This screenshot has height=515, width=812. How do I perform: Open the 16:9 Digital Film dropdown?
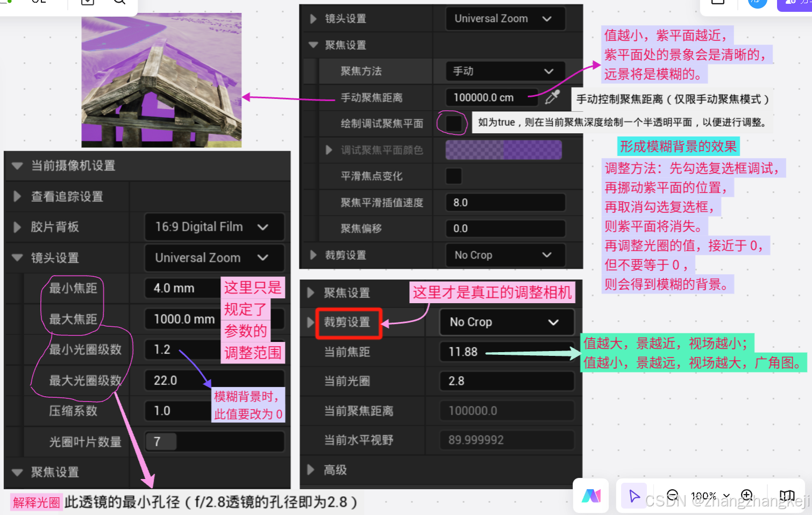pos(214,227)
